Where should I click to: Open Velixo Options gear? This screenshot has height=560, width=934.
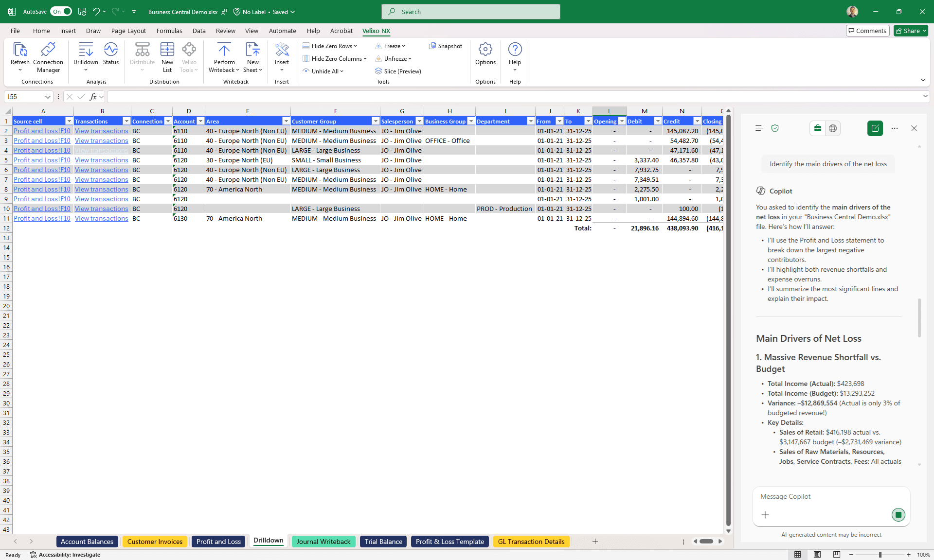coord(485,50)
